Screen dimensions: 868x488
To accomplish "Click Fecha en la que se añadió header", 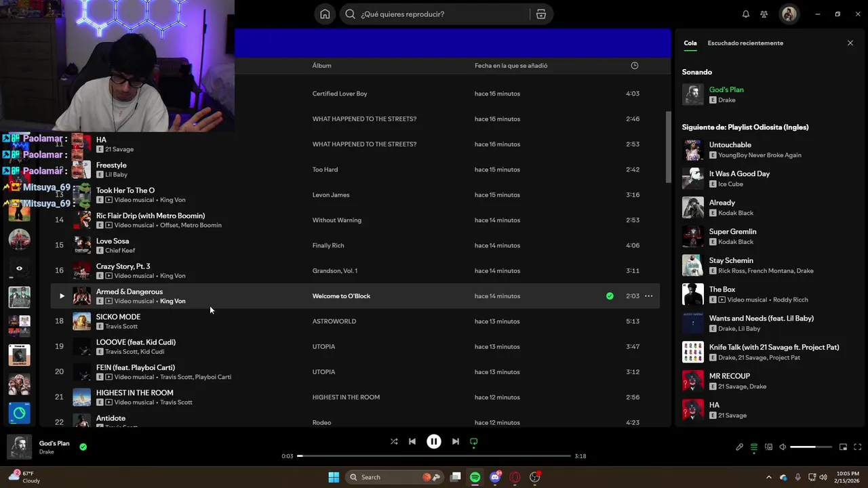I will pos(511,66).
